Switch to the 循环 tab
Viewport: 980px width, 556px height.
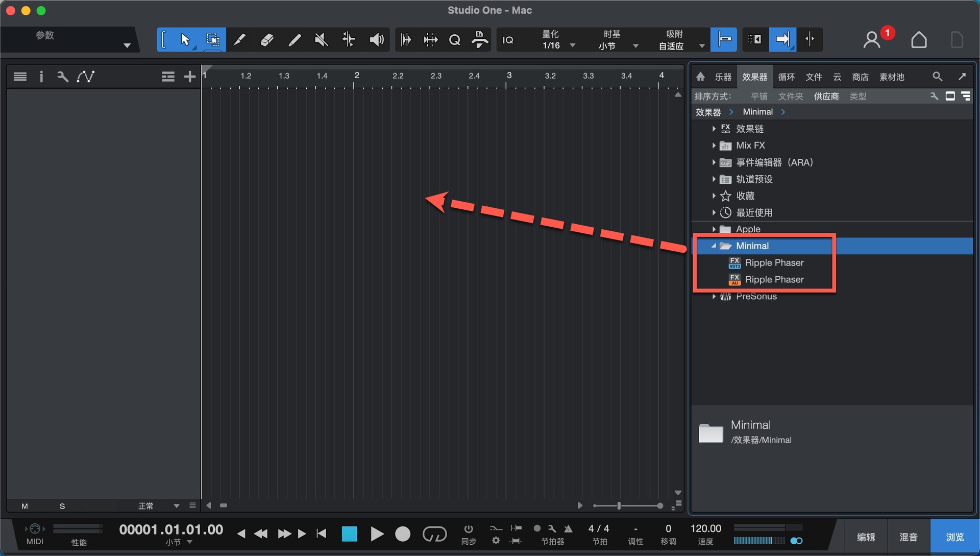(x=786, y=77)
